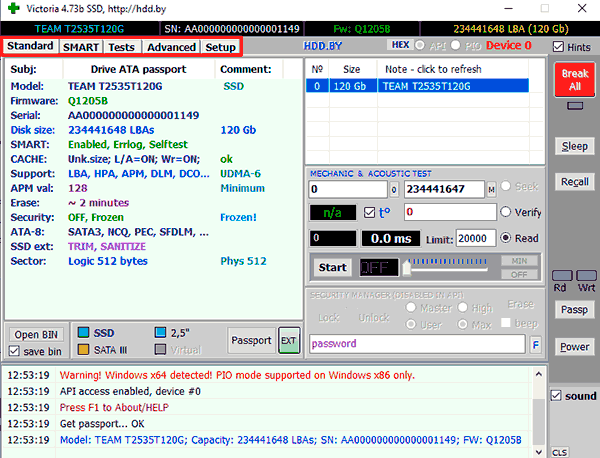
Task: Click the start LBA field containing 0
Action: (348, 189)
